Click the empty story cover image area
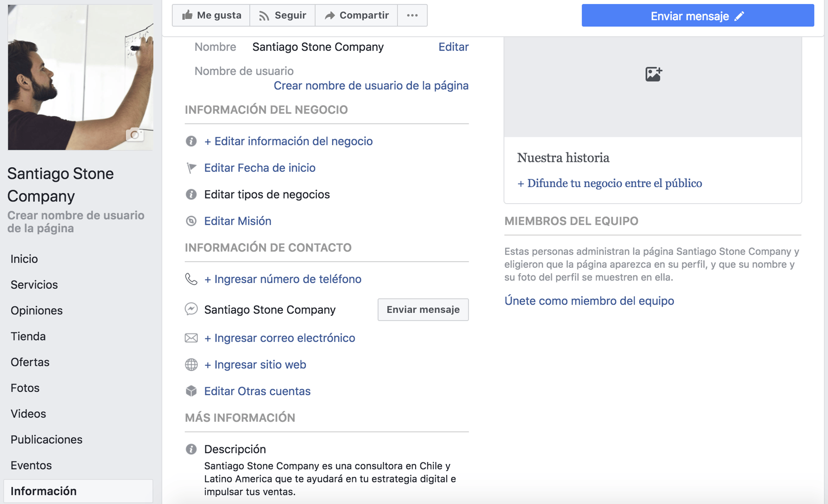Viewport: 828px width, 504px height. coord(653,87)
